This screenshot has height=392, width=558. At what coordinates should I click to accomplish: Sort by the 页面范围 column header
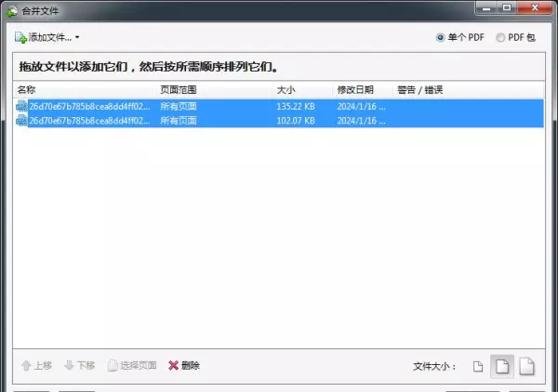coord(179,90)
